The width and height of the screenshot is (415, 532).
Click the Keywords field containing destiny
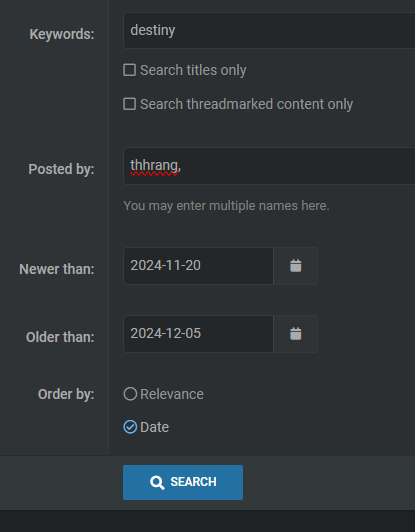click(269, 31)
